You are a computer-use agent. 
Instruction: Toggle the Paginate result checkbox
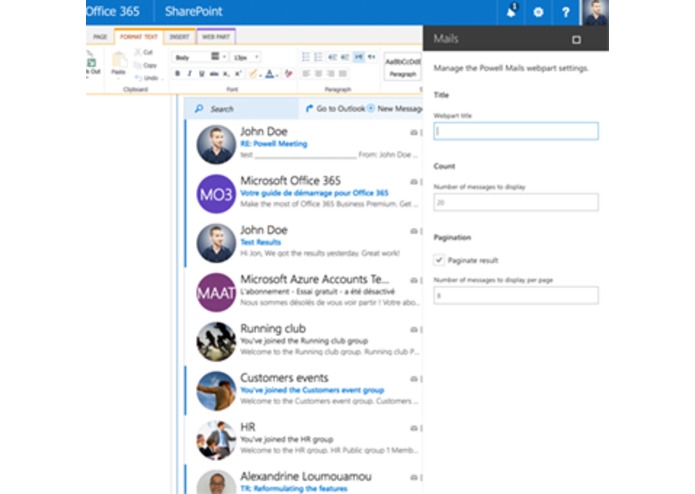(x=439, y=260)
